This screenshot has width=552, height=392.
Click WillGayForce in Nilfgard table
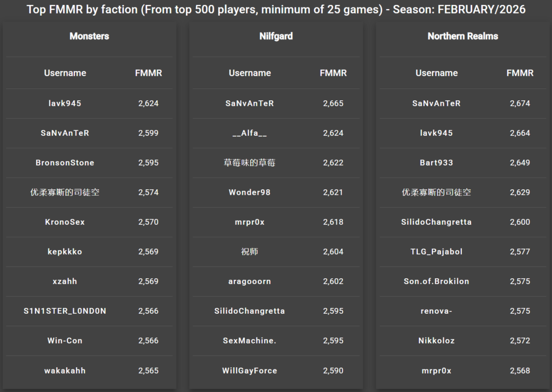tap(250, 370)
